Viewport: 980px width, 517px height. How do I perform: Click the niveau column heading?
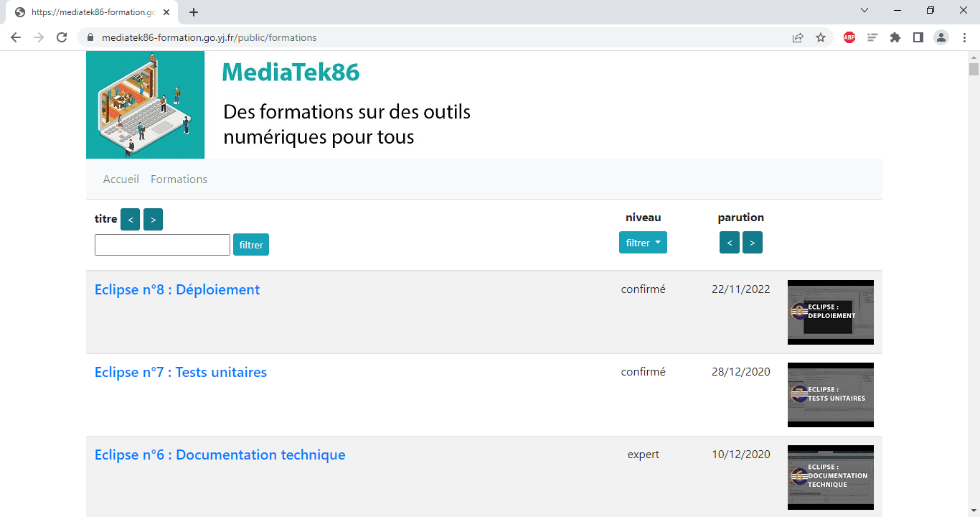click(644, 218)
